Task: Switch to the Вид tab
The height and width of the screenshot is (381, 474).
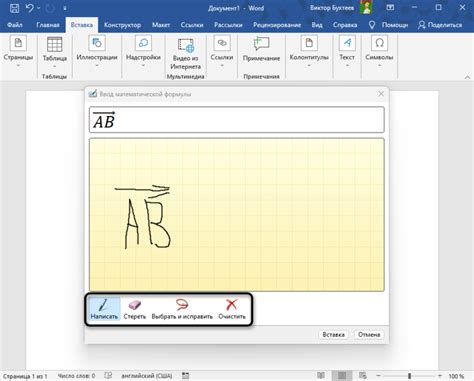Action: tap(317, 25)
